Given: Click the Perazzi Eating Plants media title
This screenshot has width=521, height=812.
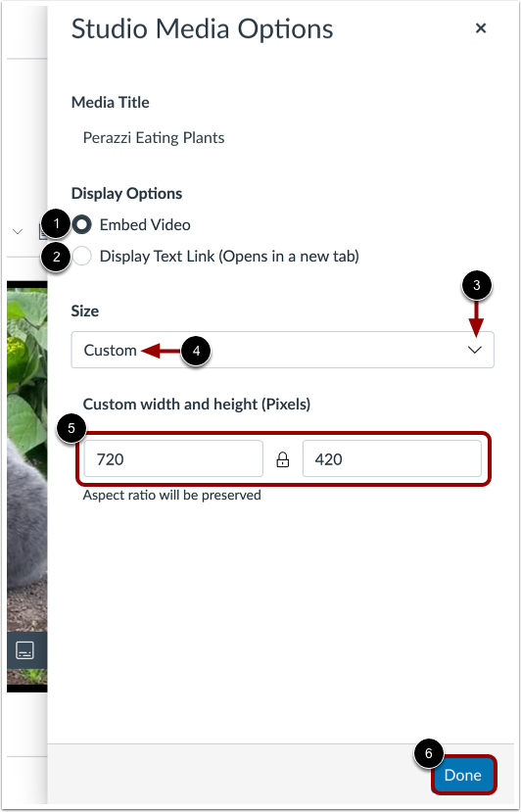Looking at the screenshot, I should pyautogui.click(x=154, y=138).
